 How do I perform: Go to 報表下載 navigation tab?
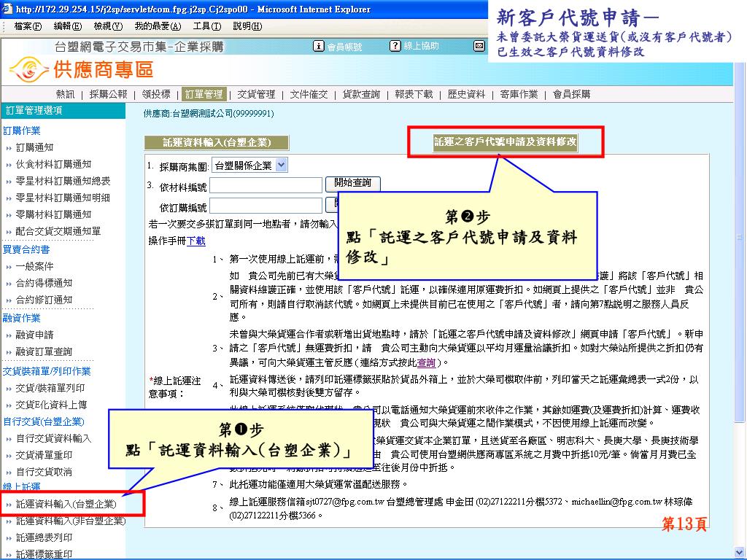point(414,94)
